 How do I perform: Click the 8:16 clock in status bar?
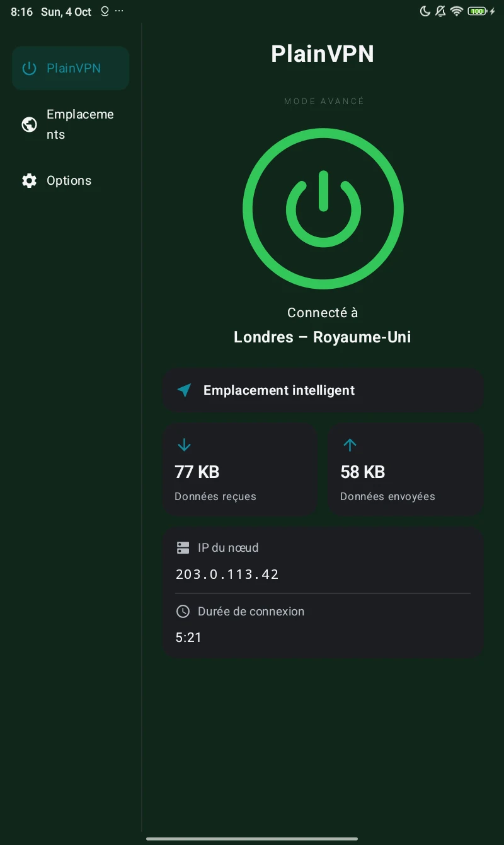click(21, 12)
